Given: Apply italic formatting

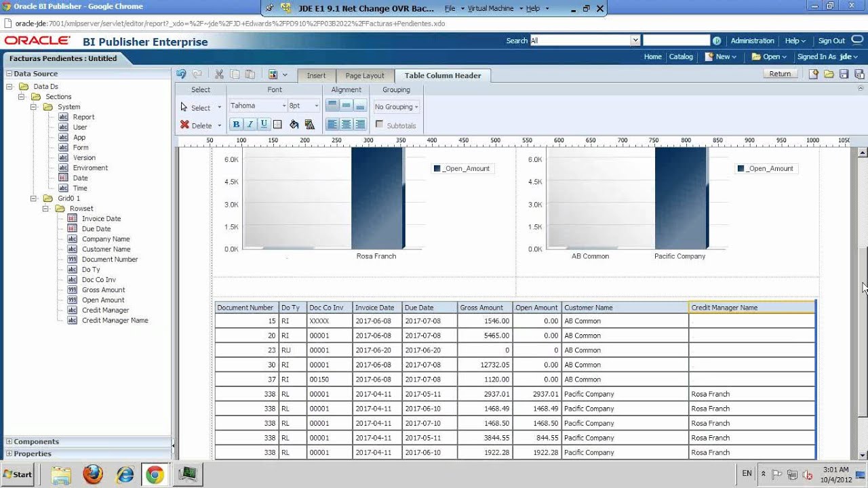Looking at the screenshot, I should (250, 124).
